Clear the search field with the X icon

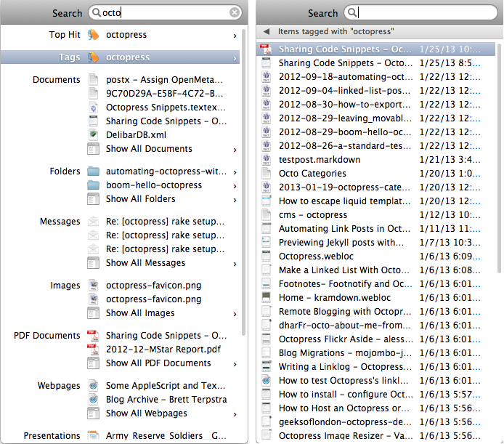point(235,12)
